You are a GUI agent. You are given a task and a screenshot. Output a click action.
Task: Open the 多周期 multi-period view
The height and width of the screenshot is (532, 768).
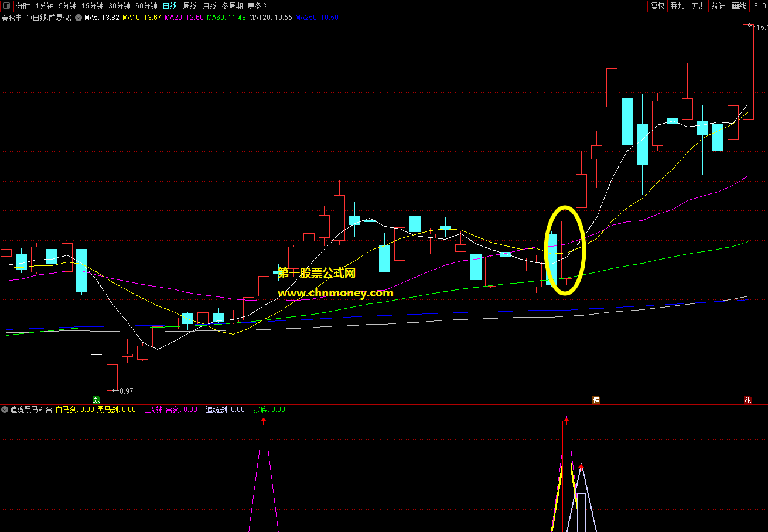(x=232, y=6)
